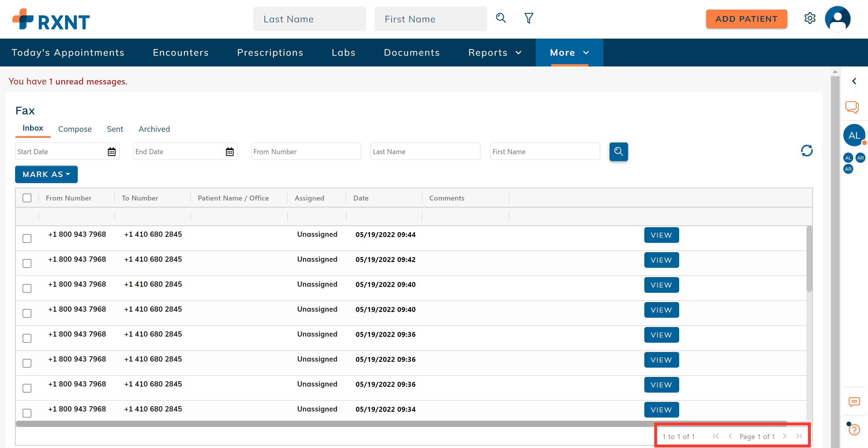The image size is (868, 448).
Task: Click the patient search magnifier icon in header
Action: tap(501, 18)
